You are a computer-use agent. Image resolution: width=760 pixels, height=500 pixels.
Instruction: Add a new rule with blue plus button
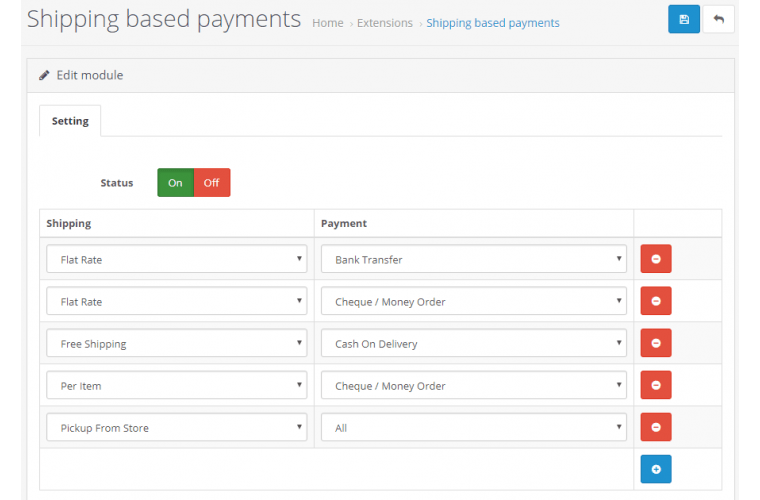click(x=656, y=469)
